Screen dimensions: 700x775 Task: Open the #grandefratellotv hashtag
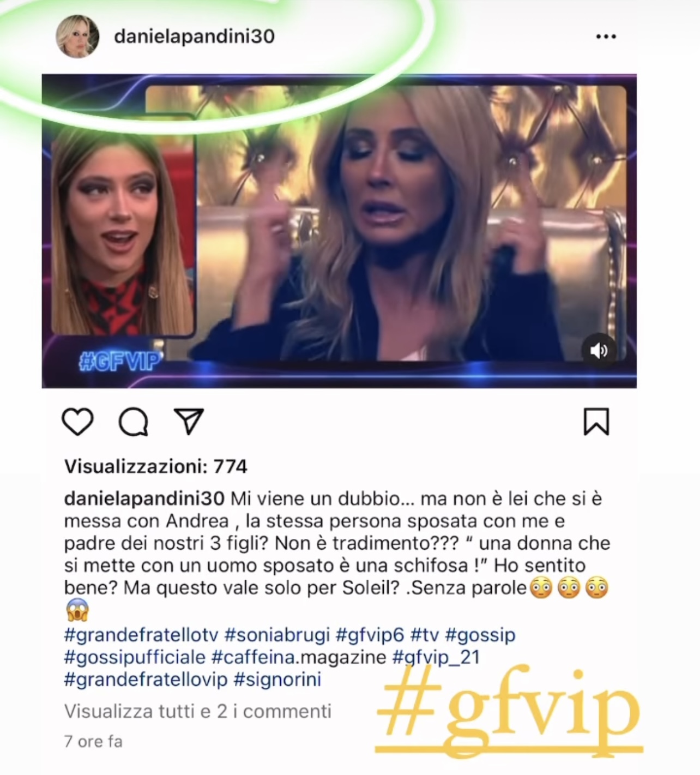click(141, 635)
